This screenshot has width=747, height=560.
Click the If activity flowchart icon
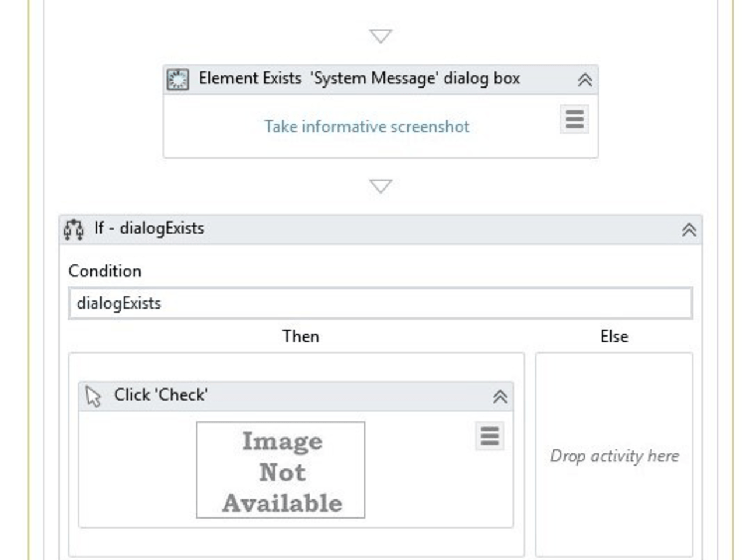tap(74, 229)
